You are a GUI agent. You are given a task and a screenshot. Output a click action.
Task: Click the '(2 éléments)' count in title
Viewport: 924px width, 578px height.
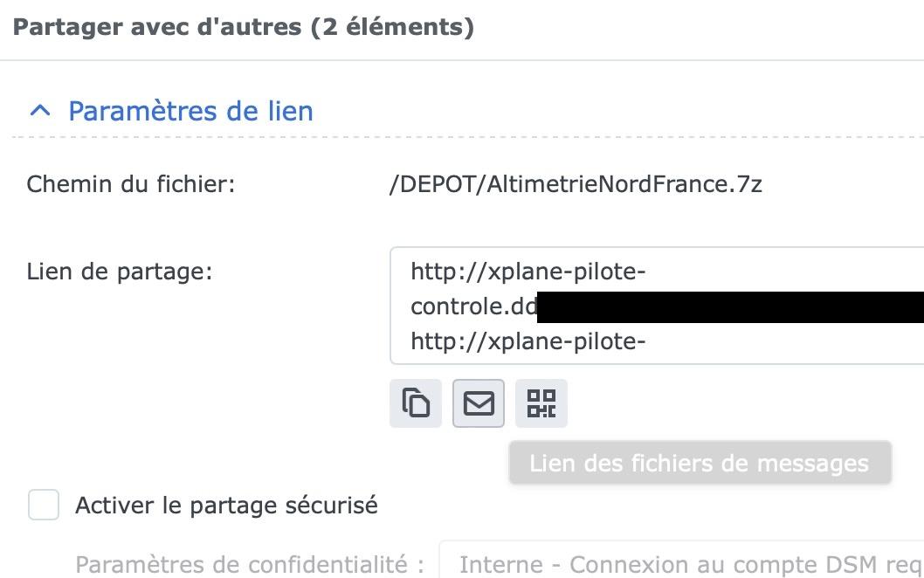(x=392, y=27)
